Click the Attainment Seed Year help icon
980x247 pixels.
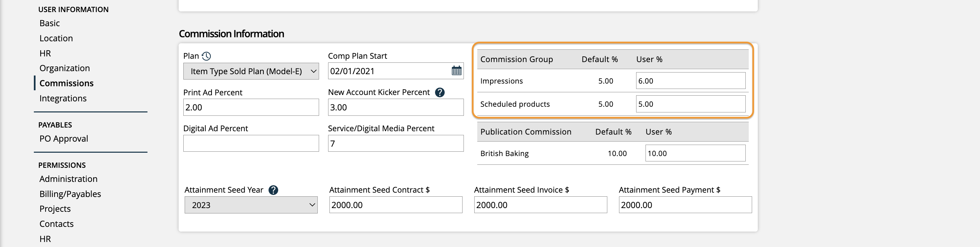tap(273, 190)
